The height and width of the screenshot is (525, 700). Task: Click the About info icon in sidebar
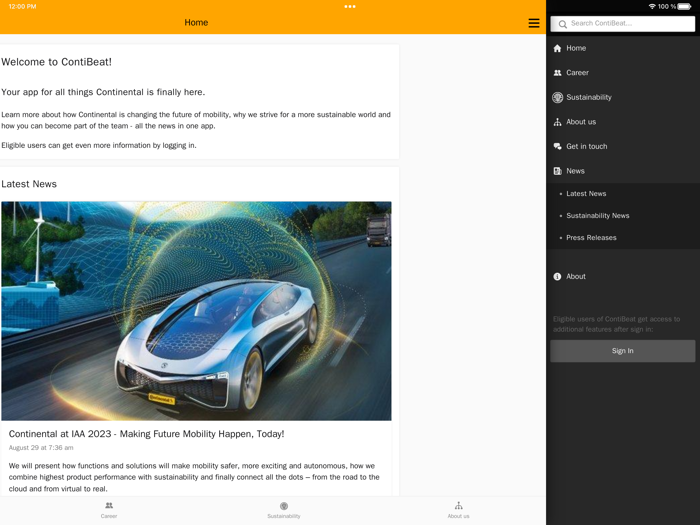coord(557,276)
